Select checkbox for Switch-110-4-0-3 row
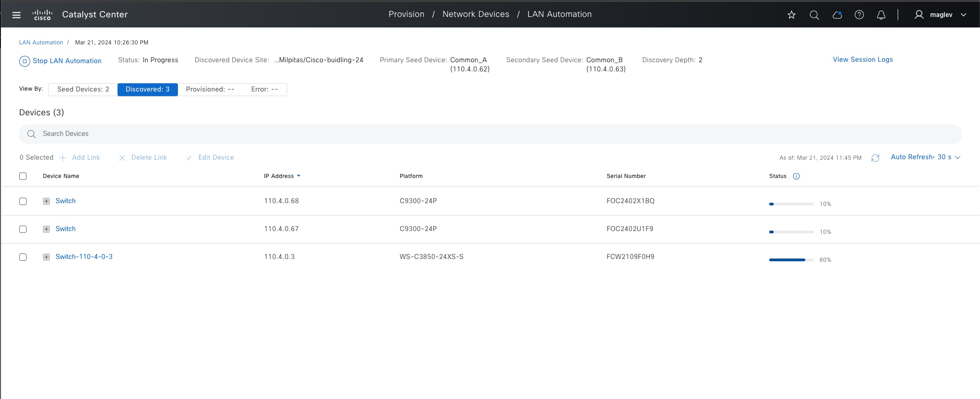 (x=23, y=257)
